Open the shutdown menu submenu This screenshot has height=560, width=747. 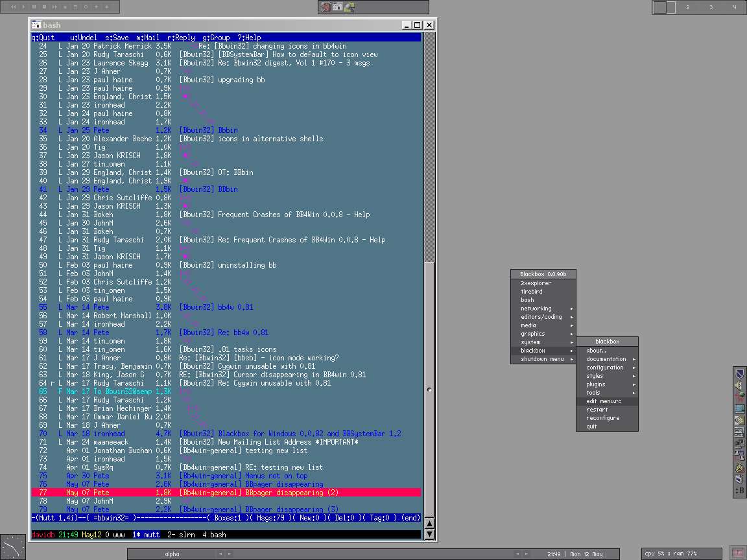coord(543,359)
